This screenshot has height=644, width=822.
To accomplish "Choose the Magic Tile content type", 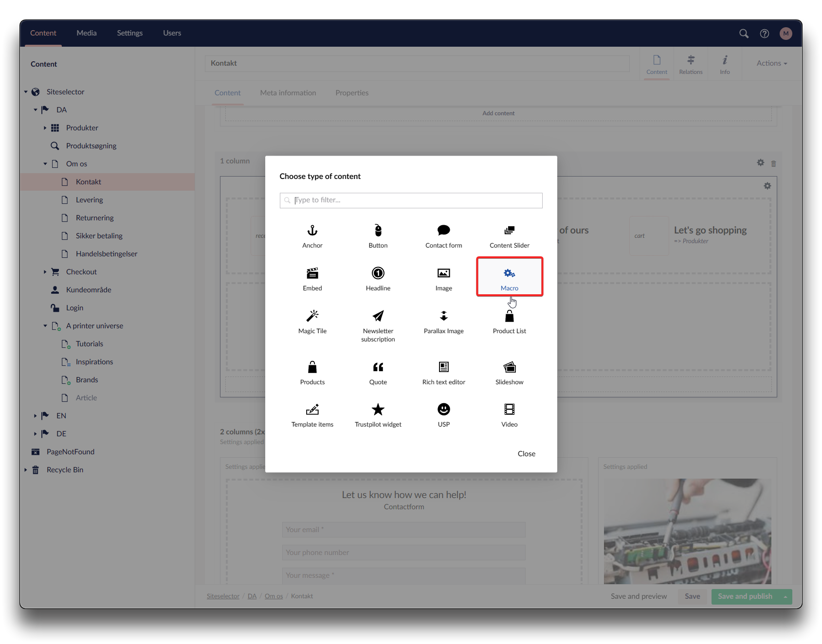I will [x=312, y=322].
